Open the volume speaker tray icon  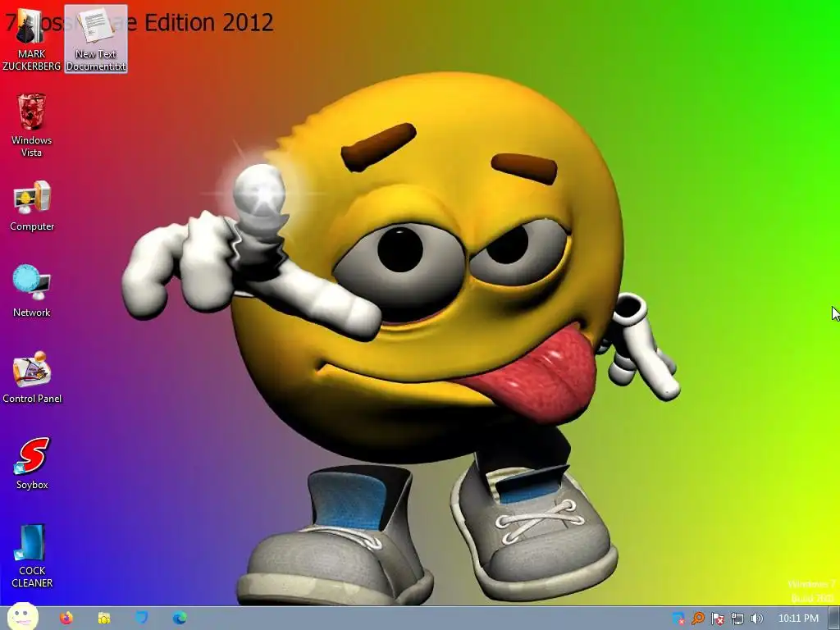pos(756,619)
